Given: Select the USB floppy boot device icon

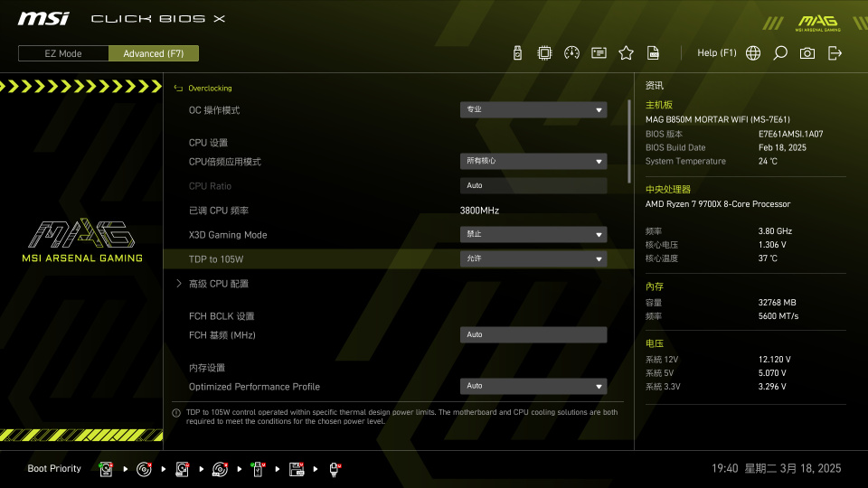Looking at the screenshot, I should pos(297,469).
